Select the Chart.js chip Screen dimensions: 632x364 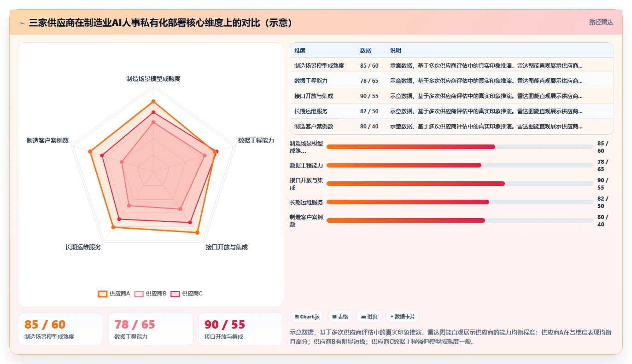307,317
